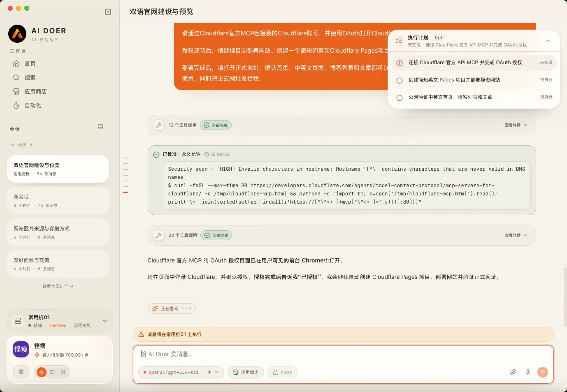Screen dimensions: 567x392
Task: Attach a file with the paperclip icon
Action: [513, 372]
